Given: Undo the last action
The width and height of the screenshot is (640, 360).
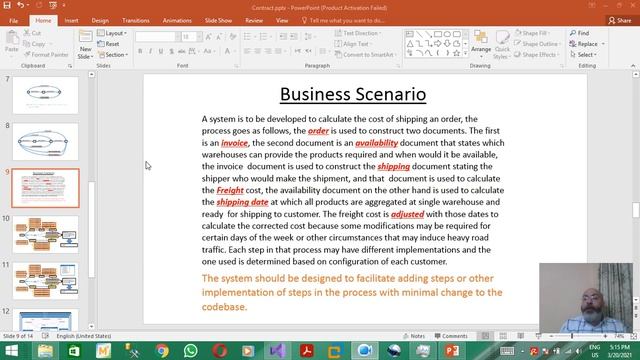Looking at the screenshot, I should click(20, 6).
